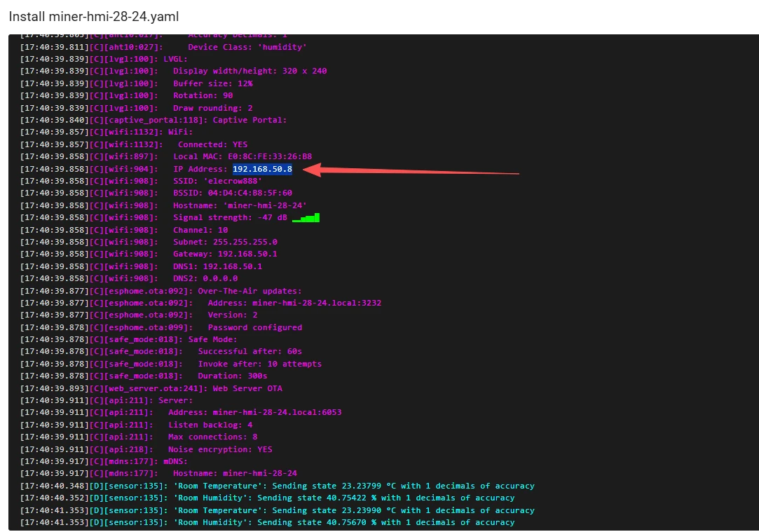Click the 'Password configured' log line

[254, 327]
